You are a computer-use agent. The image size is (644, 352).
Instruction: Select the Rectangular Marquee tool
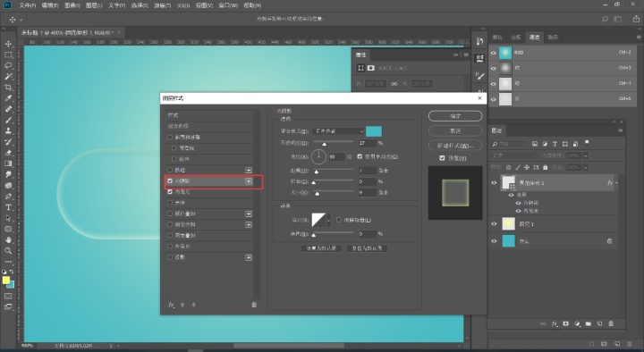8,54
